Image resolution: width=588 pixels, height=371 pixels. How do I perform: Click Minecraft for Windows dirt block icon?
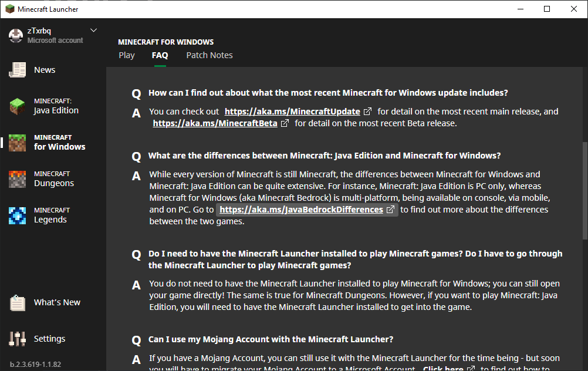pos(18,143)
